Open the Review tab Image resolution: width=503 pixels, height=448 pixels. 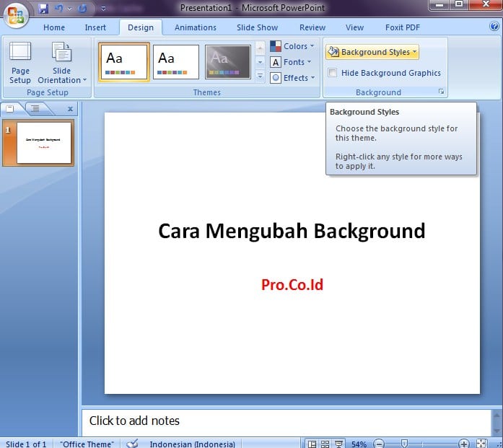coord(312,27)
